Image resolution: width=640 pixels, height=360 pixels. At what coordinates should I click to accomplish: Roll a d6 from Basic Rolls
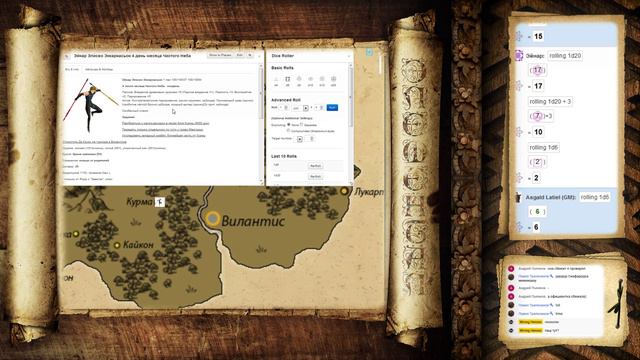click(x=287, y=81)
